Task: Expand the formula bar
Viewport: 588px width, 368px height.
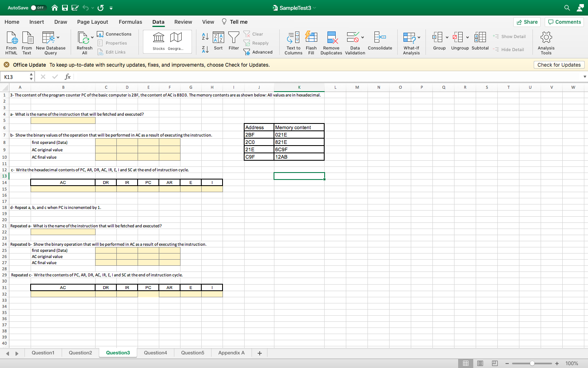Action: 585,76
